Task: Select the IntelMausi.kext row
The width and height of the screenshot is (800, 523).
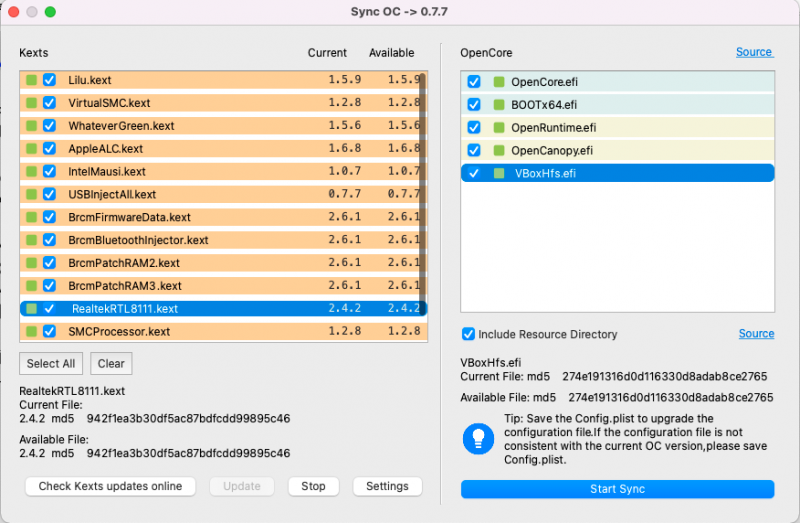Action: click(x=180, y=172)
